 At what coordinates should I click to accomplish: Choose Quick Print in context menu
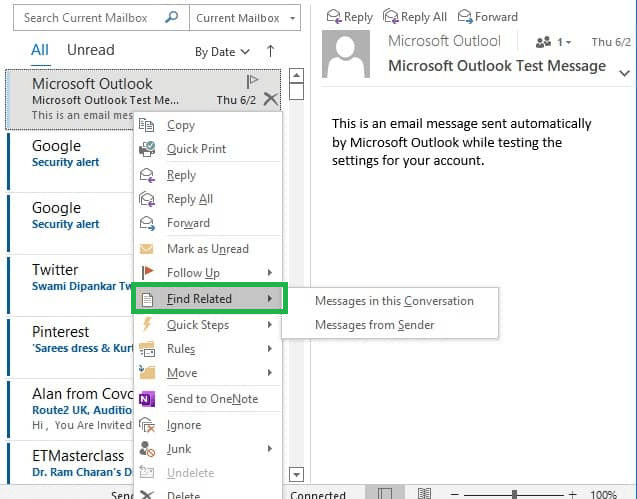tap(208, 149)
